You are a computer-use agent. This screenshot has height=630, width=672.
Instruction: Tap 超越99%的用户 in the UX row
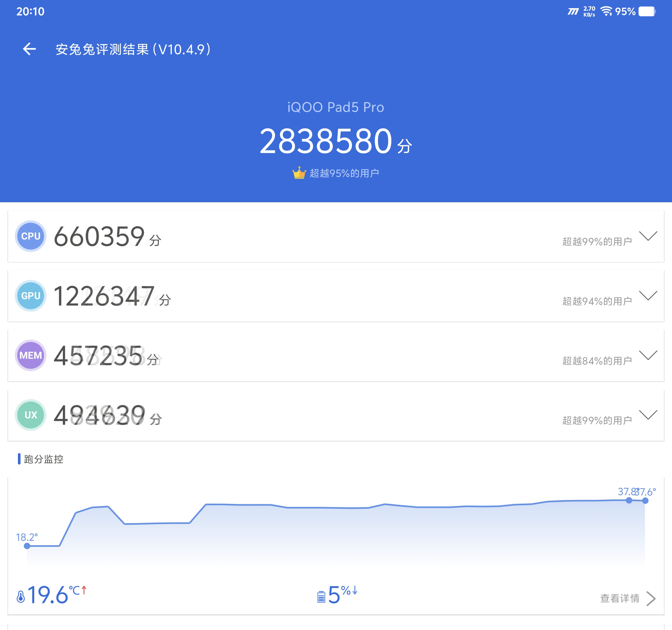597,420
